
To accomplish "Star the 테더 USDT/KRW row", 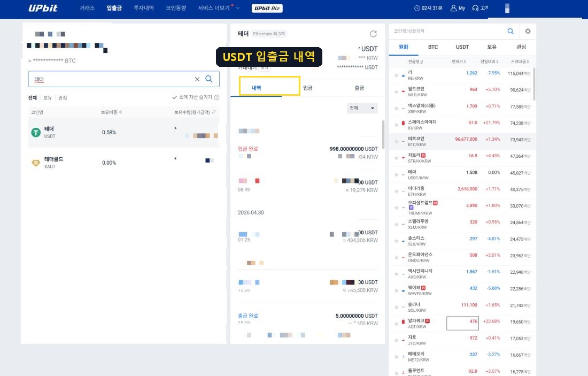I will coord(396,174).
